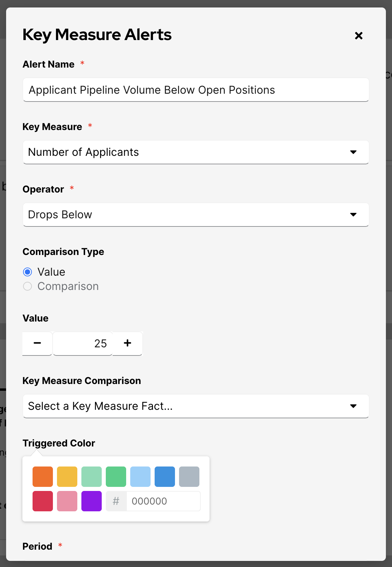Pick the yellow triggered color swatch

(67, 477)
